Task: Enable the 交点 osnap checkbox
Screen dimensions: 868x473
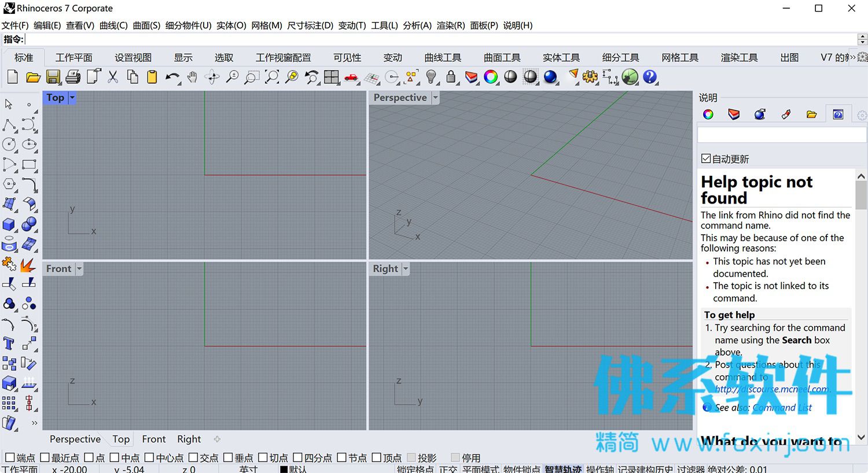Action: [193, 457]
